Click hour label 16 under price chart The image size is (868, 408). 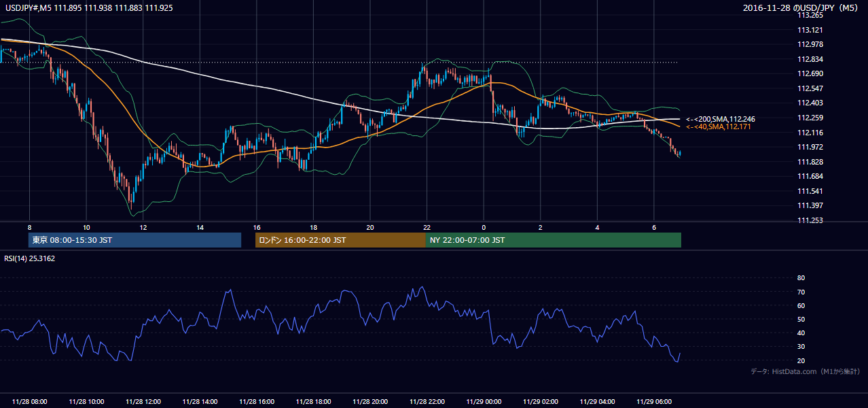click(x=256, y=227)
